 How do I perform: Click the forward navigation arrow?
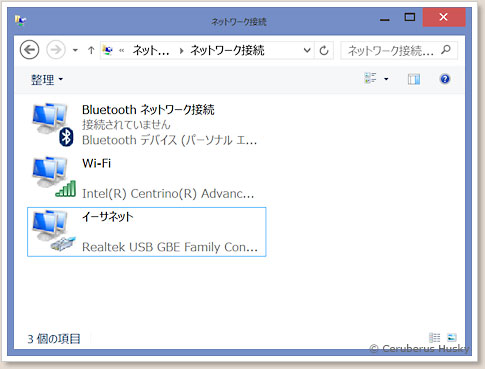[55, 50]
